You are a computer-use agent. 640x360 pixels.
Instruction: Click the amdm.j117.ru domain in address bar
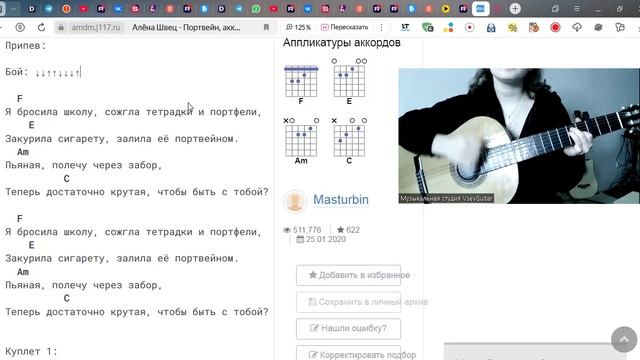[x=96, y=27]
